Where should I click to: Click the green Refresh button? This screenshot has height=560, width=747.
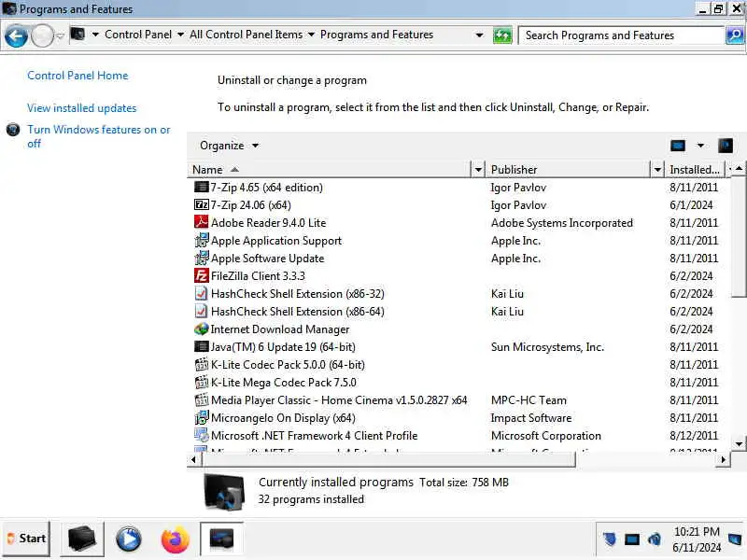pos(502,35)
